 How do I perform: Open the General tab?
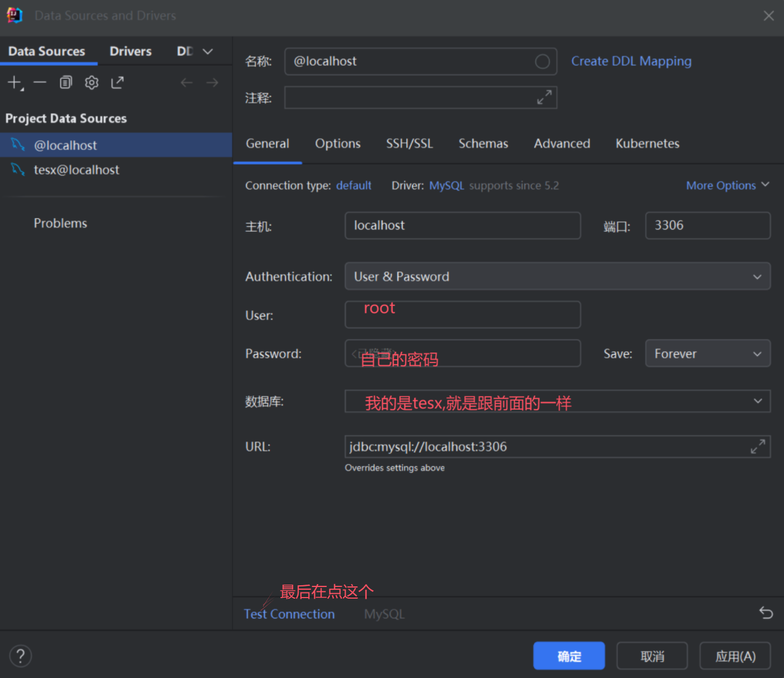click(x=267, y=144)
